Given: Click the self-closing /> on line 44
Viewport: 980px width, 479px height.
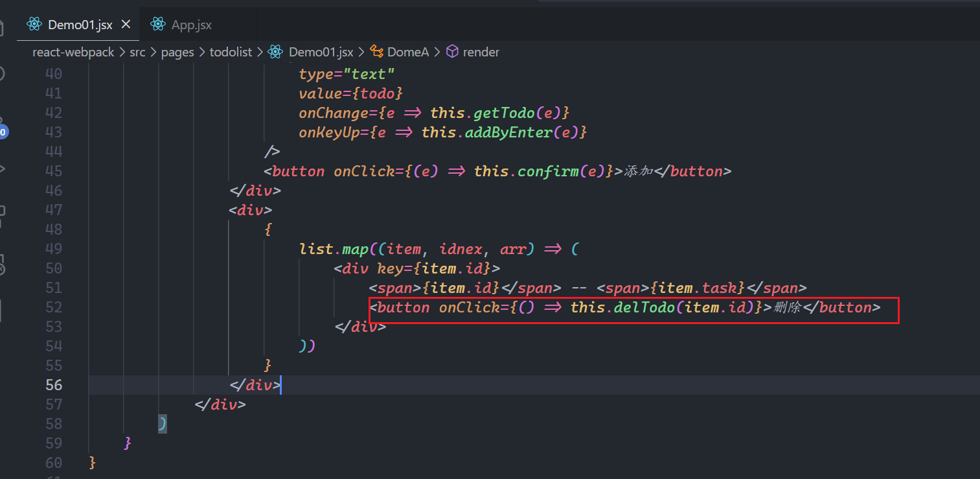Looking at the screenshot, I should pos(272,152).
